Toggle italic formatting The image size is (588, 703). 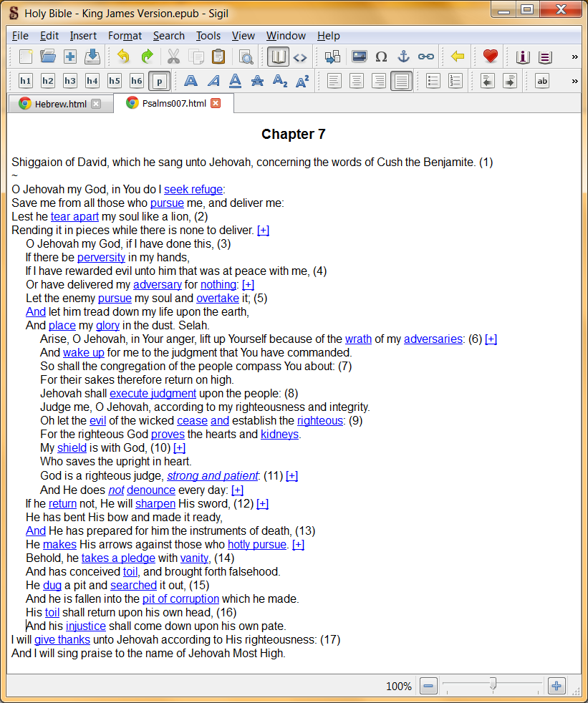(213, 81)
